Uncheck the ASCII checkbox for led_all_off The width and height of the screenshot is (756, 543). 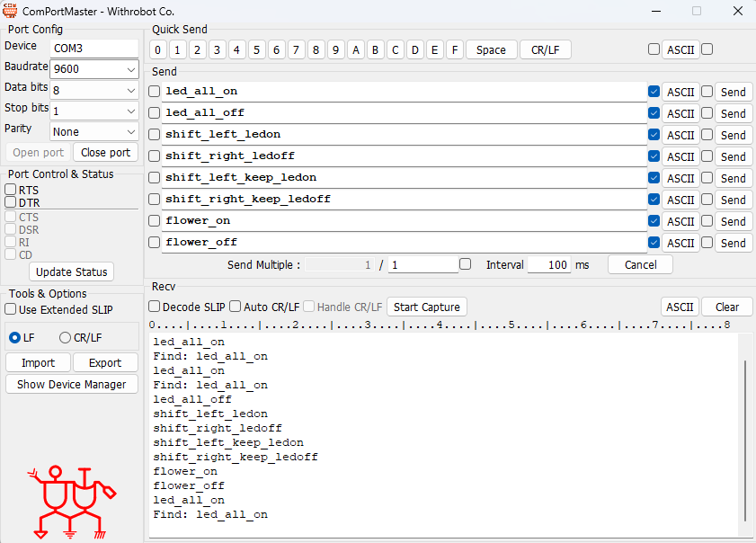(x=654, y=113)
